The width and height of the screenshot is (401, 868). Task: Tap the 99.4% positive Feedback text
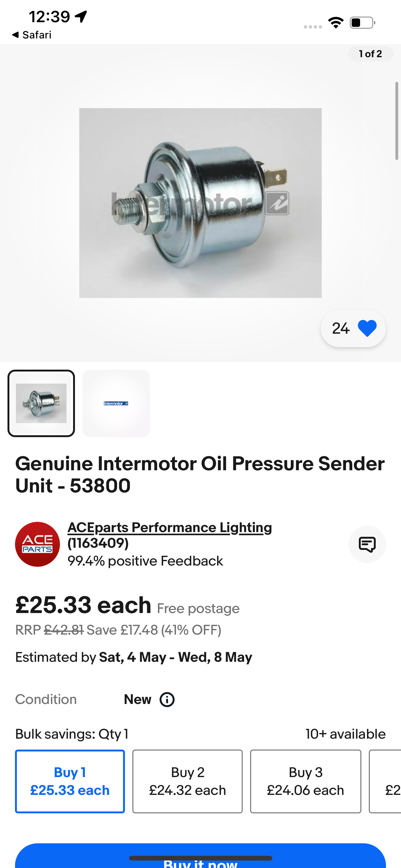coord(145,561)
